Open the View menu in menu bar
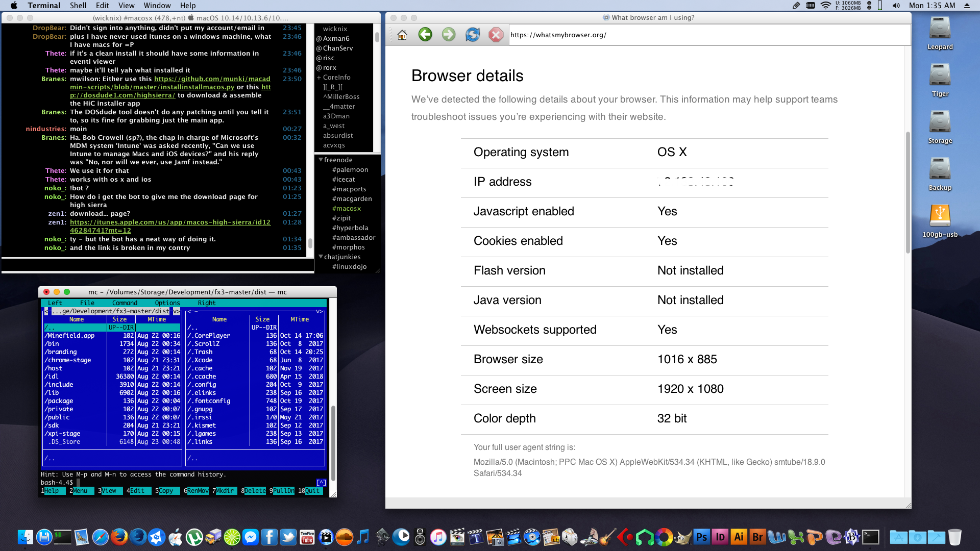 (126, 6)
